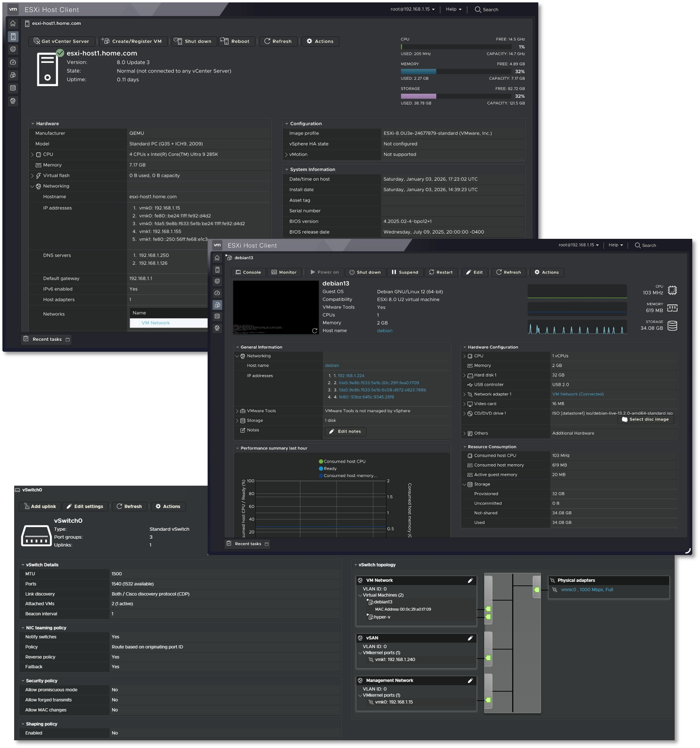Collapse the Networking section in Hardware panel
The width and height of the screenshot is (700, 748).
(x=32, y=186)
